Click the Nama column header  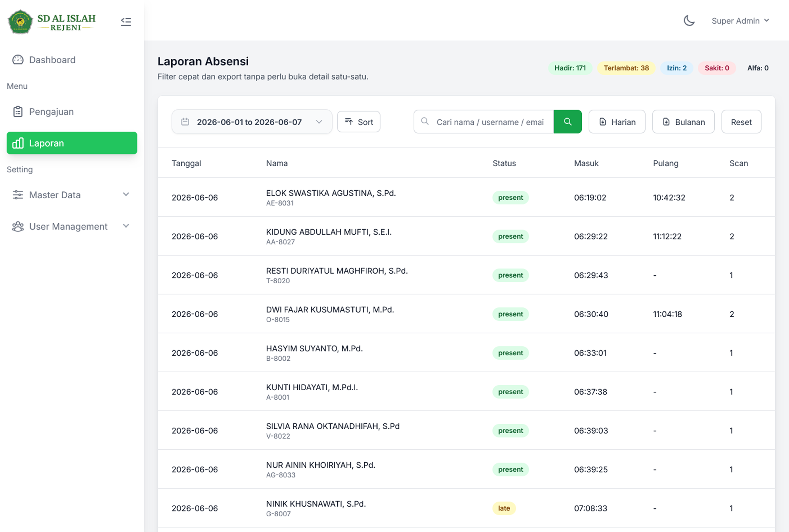(x=277, y=163)
